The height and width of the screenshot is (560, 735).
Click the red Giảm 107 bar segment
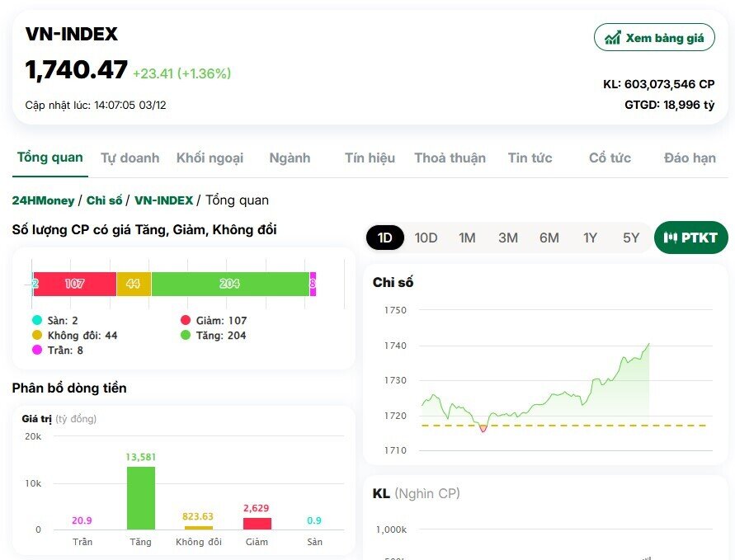(74, 284)
